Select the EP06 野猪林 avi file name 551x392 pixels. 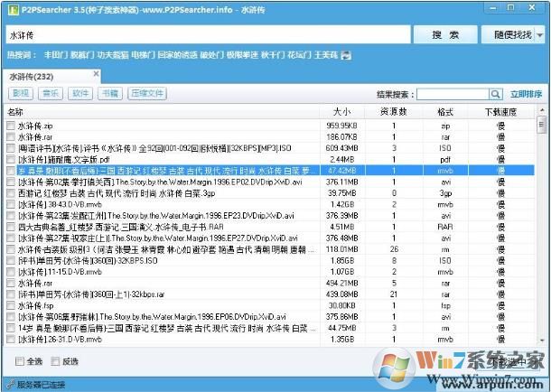152,317
